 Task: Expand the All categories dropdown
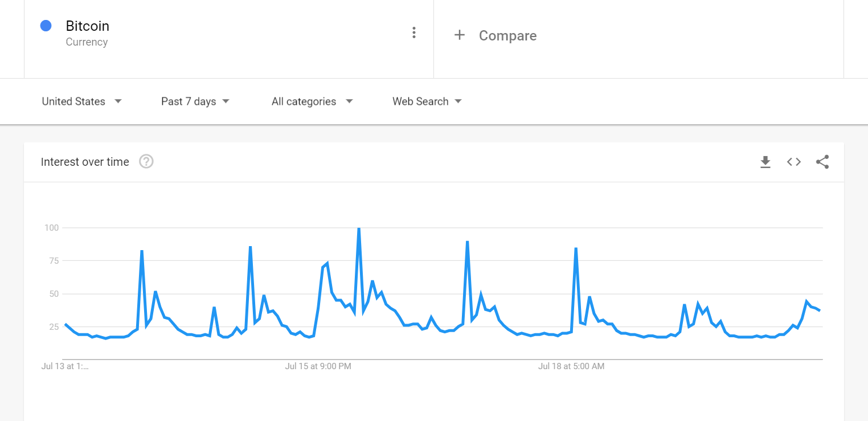[x=312, y=101]
